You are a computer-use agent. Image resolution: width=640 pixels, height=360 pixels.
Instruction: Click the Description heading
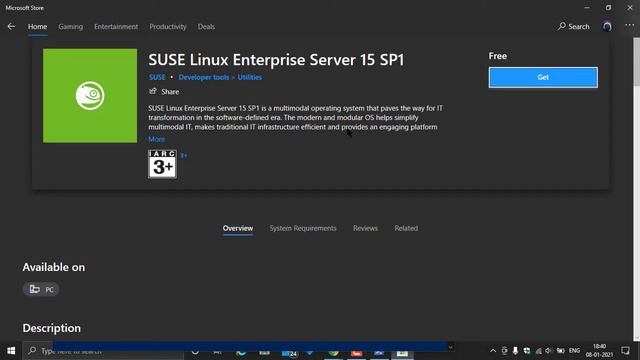pos(52,328)
